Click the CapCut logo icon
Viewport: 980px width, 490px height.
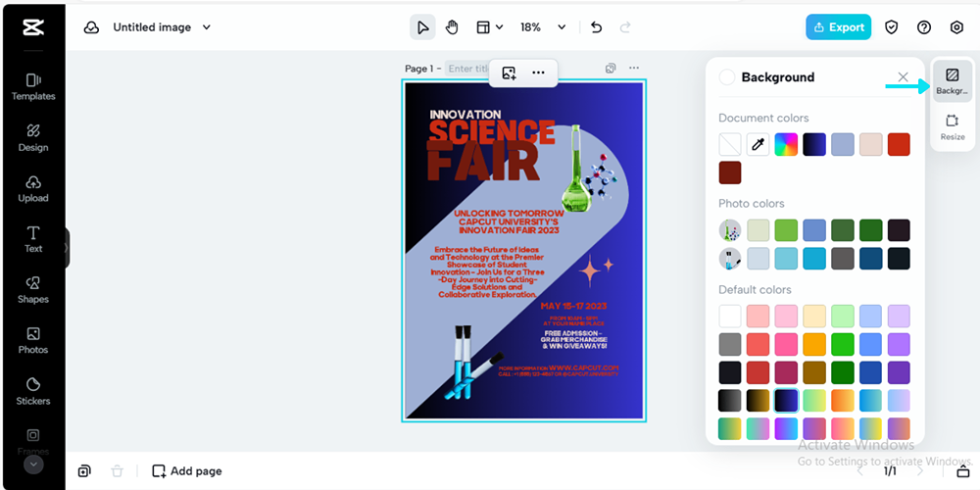point(32,26)
